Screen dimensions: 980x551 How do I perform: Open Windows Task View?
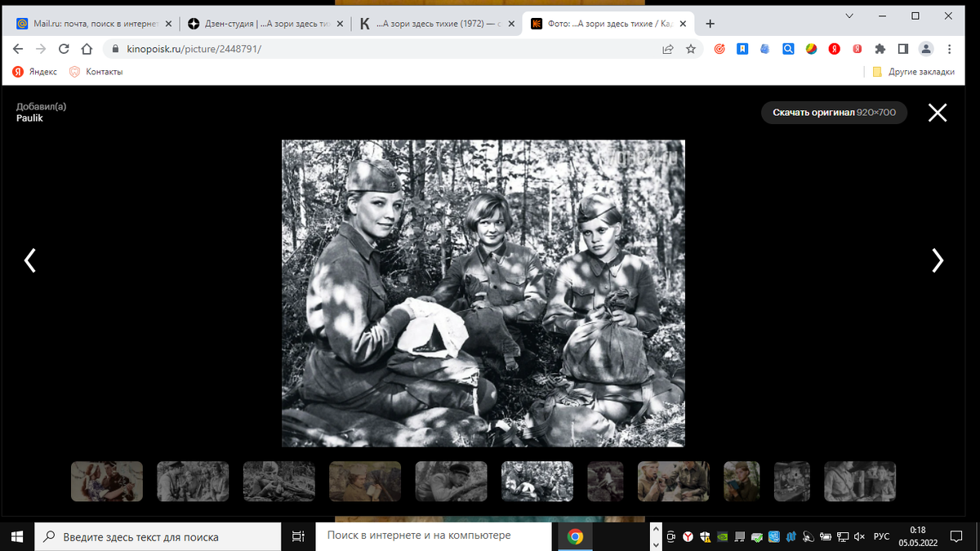pos(298,536)
